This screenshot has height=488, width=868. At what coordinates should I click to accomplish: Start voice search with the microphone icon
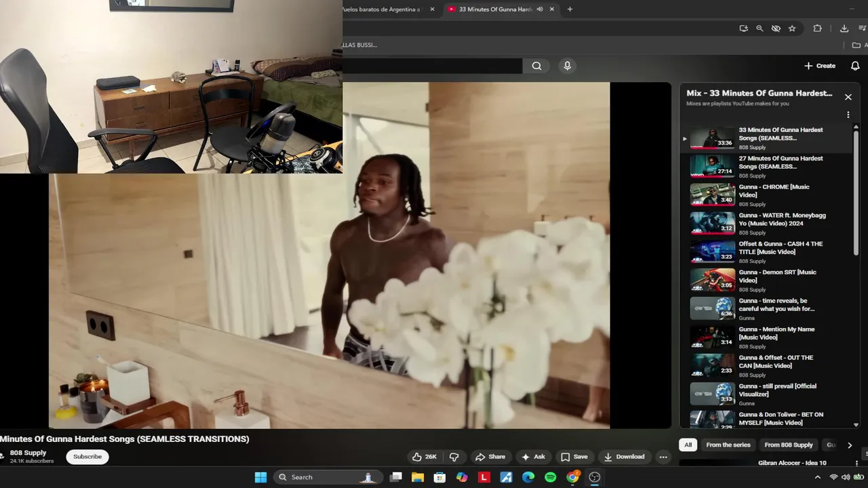coord(568,66)
